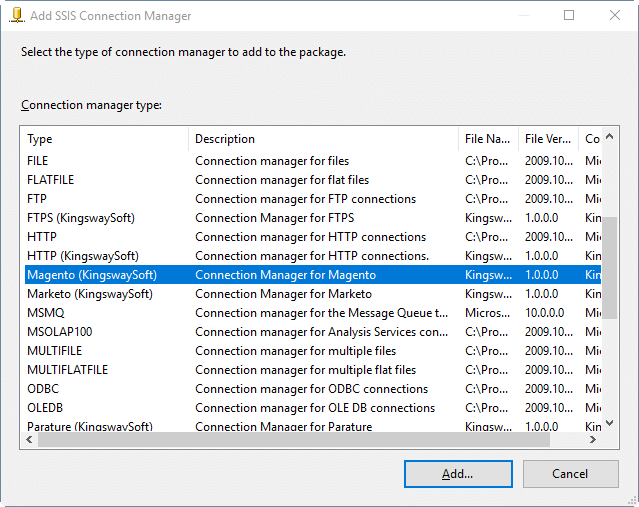Click the vertical scrollbar down arrow
Image resolution: width=639 pixels, height=507 pixels.
tap(610, 423)
